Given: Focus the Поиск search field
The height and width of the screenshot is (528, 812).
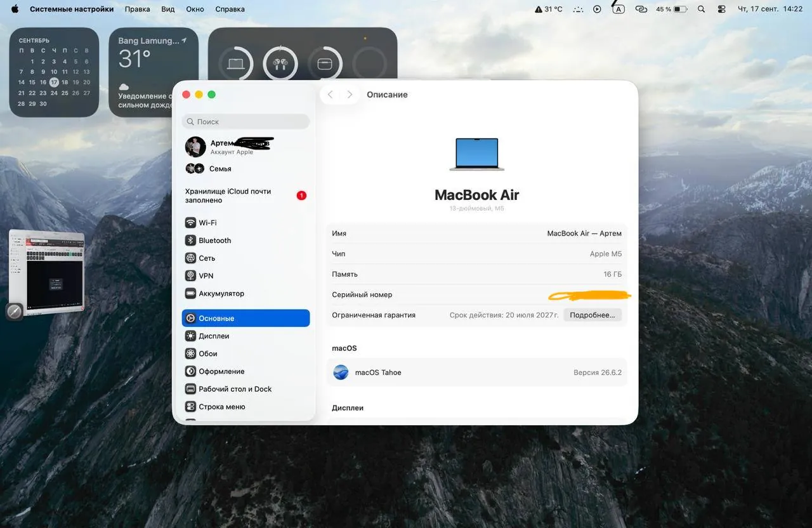Looking at the screenshot, I should [246, 121].
